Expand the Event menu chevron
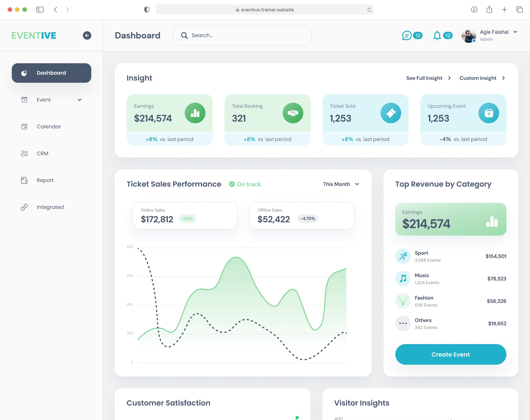 tap(79, 100)
